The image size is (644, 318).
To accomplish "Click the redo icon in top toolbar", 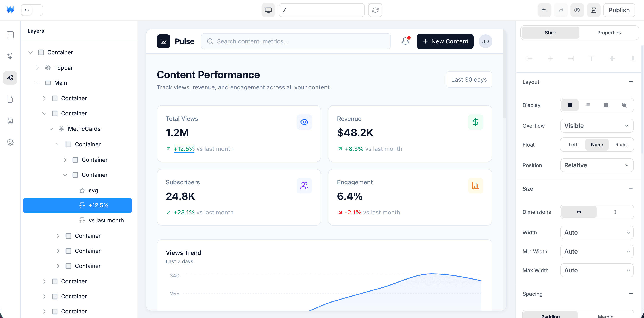I will [561, 10].
